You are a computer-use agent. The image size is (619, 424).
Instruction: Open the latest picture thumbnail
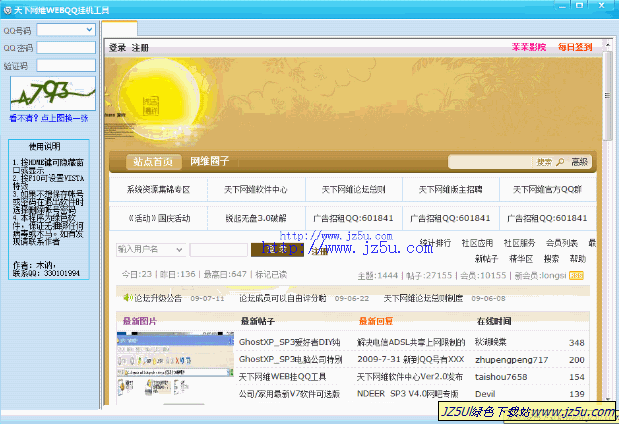[x=175, y=368]
